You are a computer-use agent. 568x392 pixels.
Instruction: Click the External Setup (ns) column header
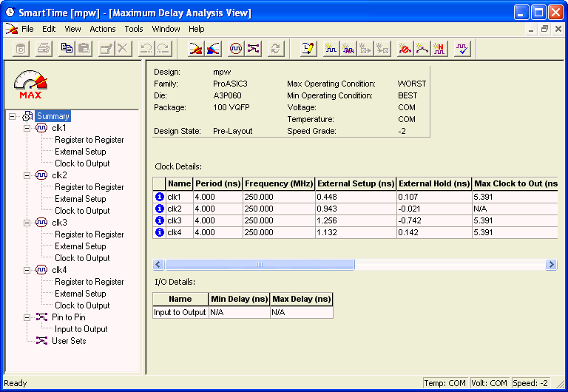pyautogui.click(x=356, y=183)
